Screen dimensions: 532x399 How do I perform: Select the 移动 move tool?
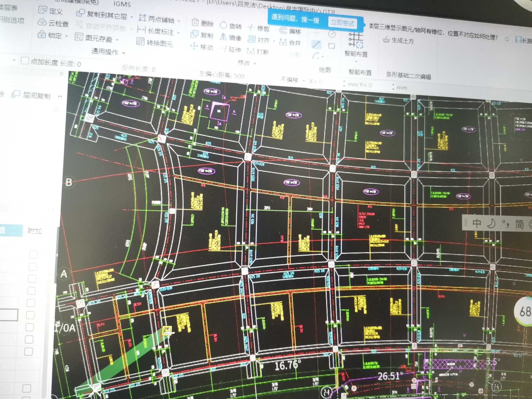tap(202, 47)
